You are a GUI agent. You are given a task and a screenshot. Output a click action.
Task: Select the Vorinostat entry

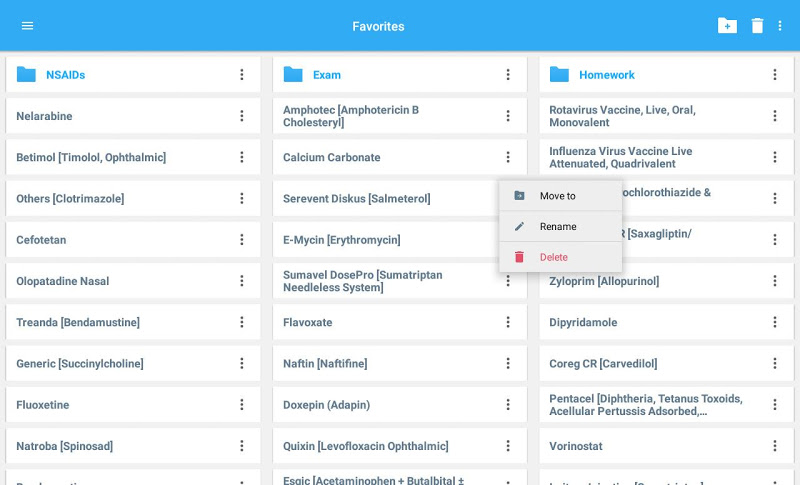[666, 447]
